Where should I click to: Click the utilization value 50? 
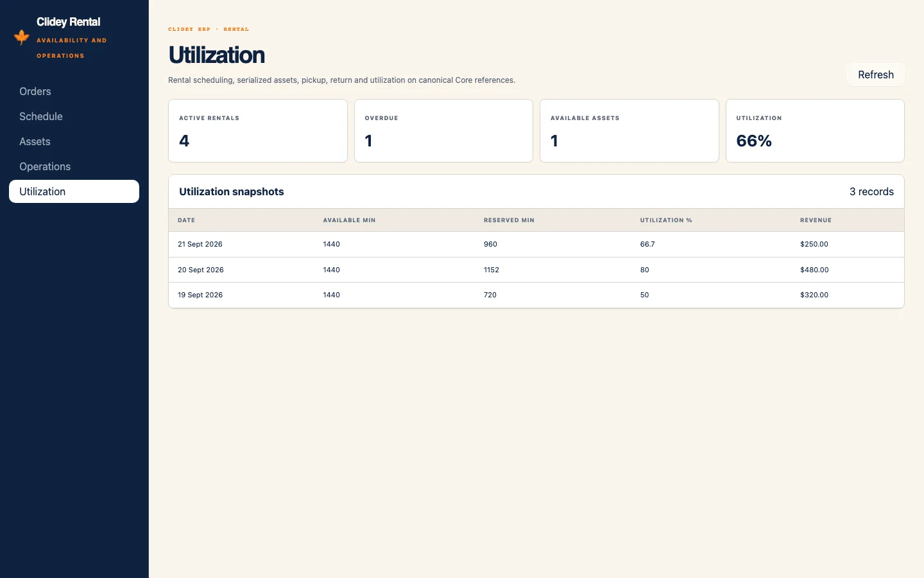(645, 295)
